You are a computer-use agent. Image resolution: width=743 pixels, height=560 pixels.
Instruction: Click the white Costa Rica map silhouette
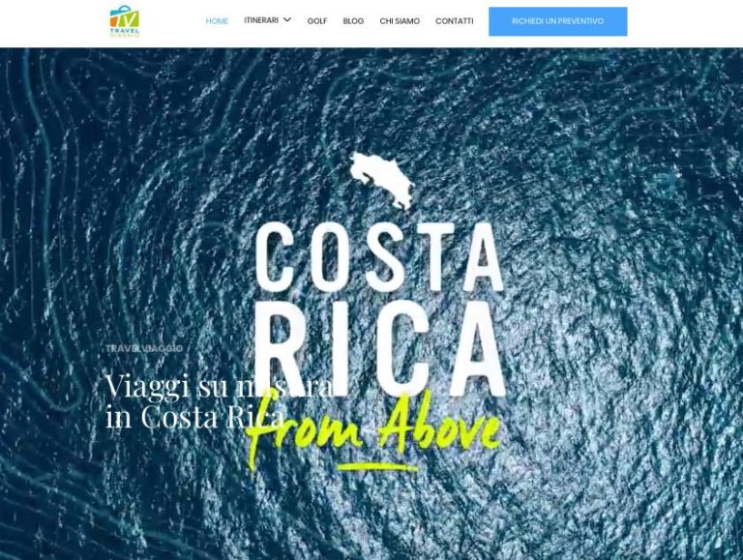382,180
